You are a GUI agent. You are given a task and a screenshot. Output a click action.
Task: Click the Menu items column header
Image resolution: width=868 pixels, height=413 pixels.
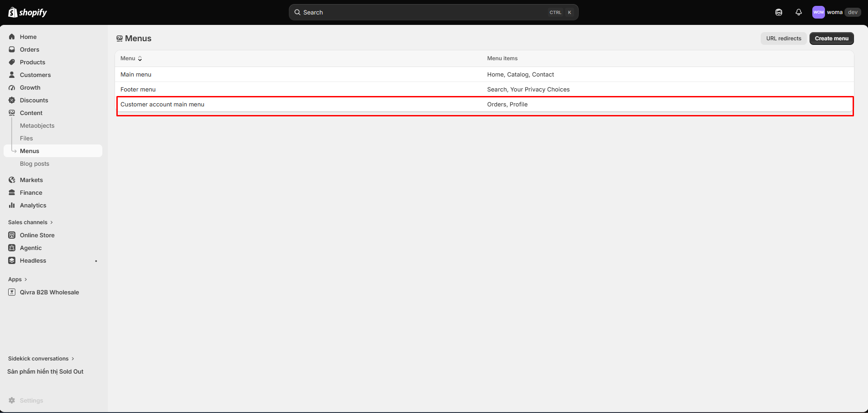tap(502, 58)
